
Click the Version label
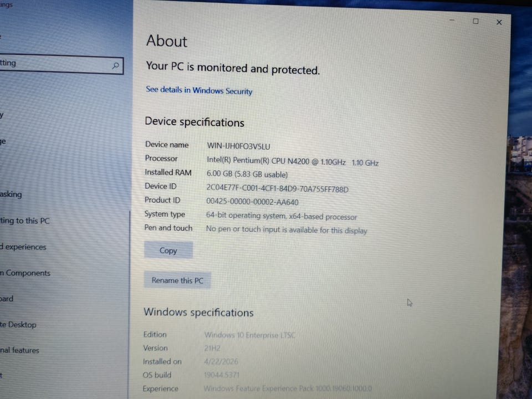[155, 348]
